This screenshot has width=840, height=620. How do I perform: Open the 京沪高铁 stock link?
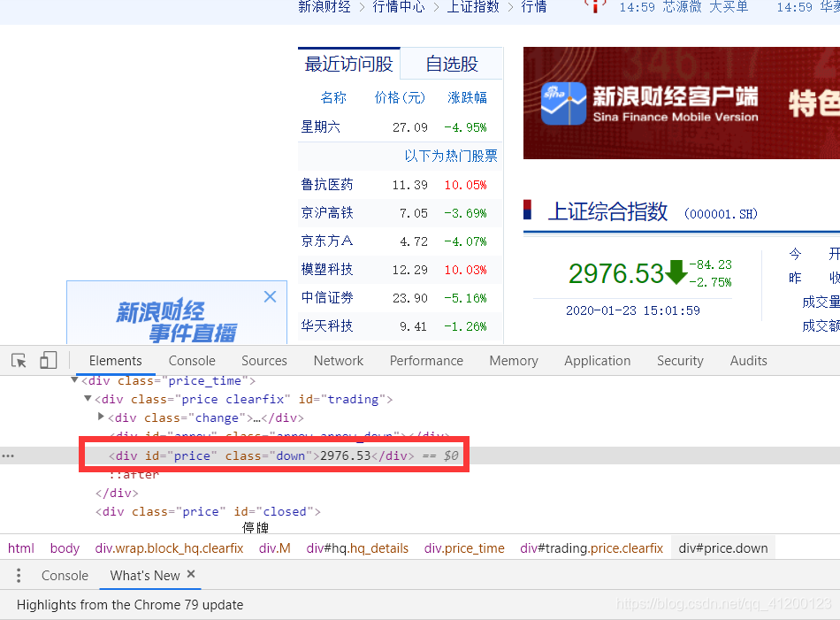click(327, 213)
